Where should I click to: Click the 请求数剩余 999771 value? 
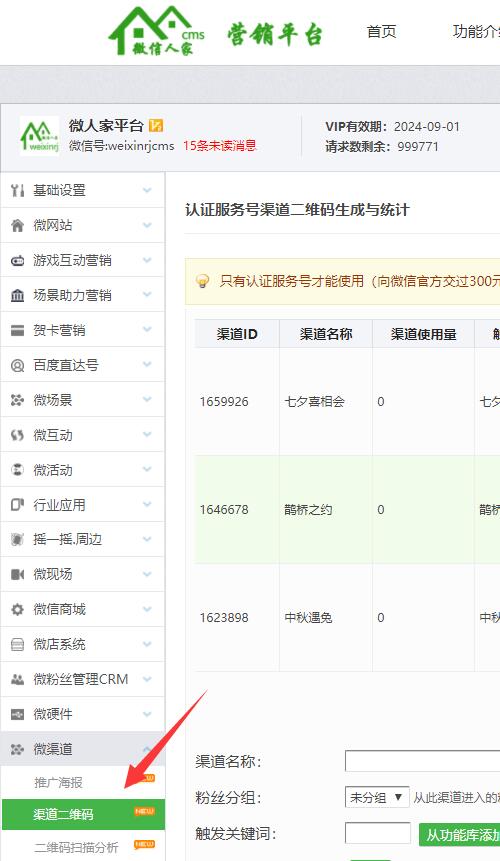point(418,147)
